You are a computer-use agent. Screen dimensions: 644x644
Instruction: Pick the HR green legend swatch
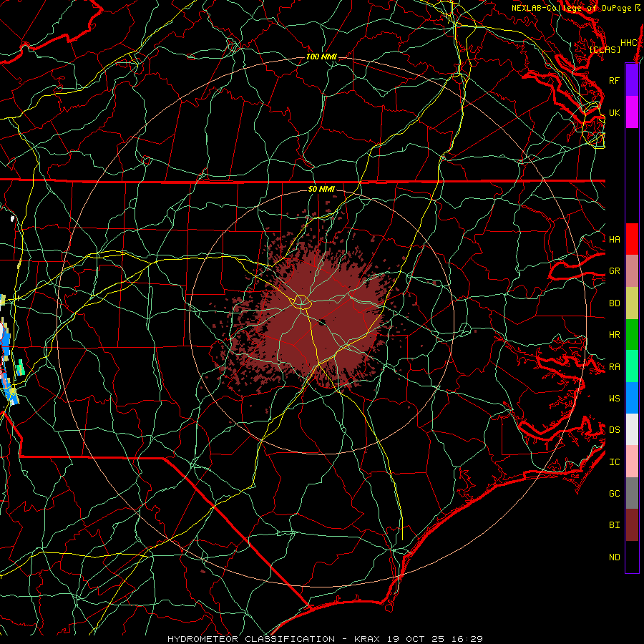pyautogui.click(x=632, y=335)
